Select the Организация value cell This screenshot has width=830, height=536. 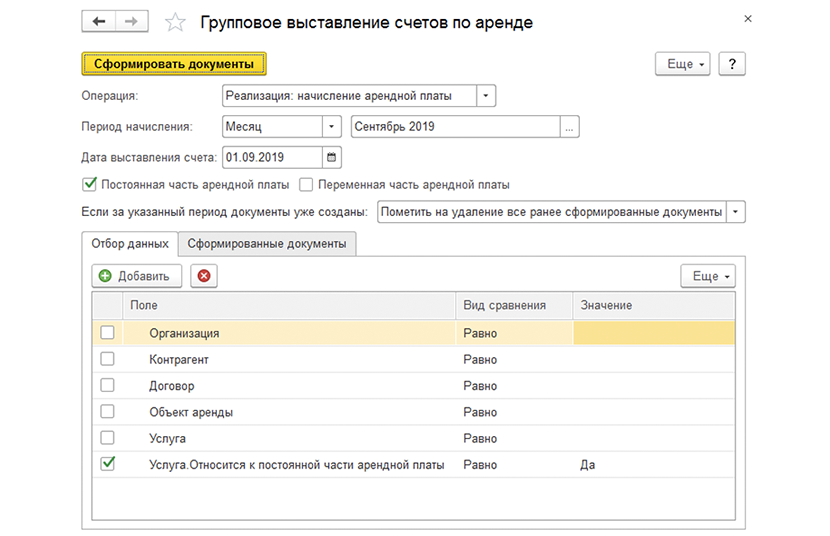tap(654, 333)
